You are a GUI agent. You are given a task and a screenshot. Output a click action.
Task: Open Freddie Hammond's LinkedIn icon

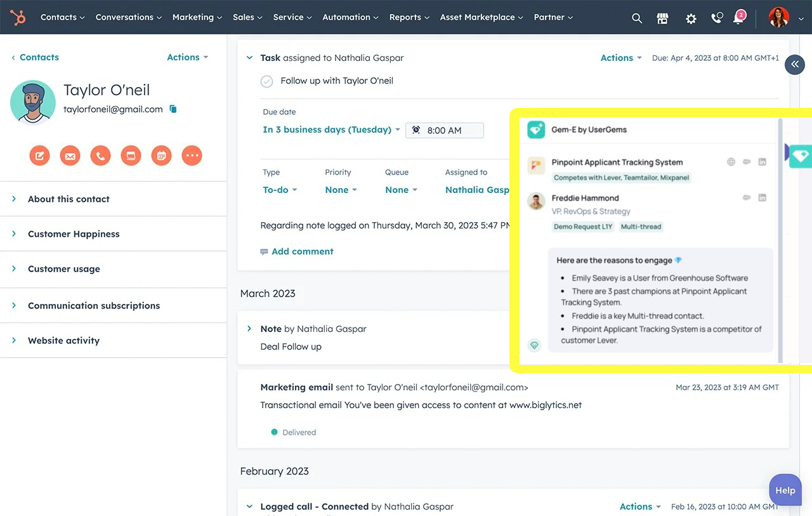coord(763,197)
